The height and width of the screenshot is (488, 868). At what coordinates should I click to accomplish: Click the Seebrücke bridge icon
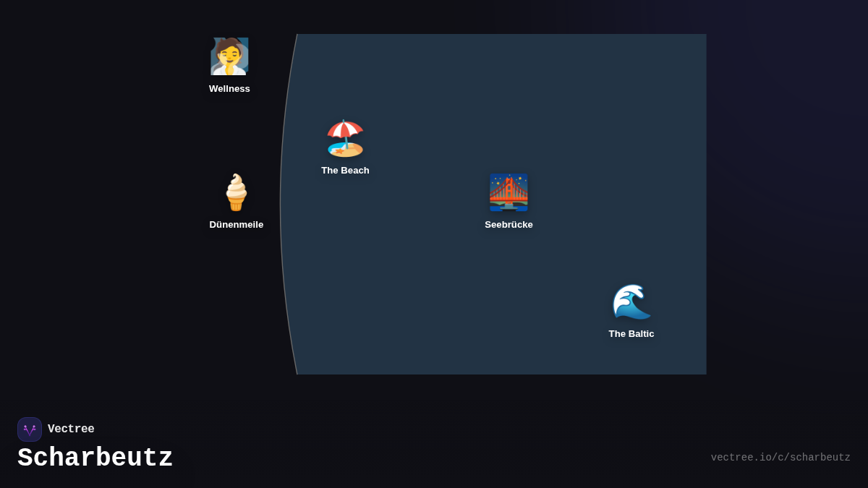pyautogui.click(x=509, y=192)
